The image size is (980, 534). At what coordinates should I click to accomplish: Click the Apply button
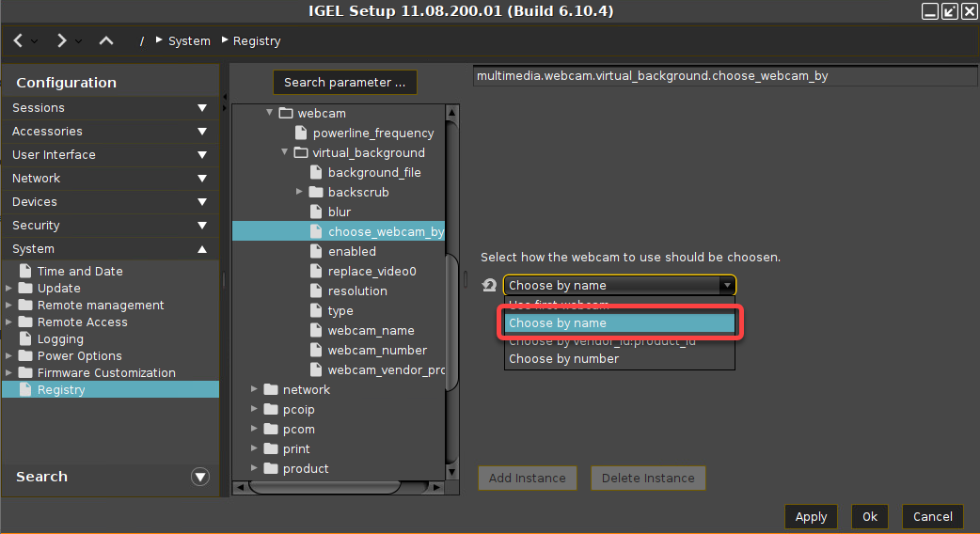(811, 516)
